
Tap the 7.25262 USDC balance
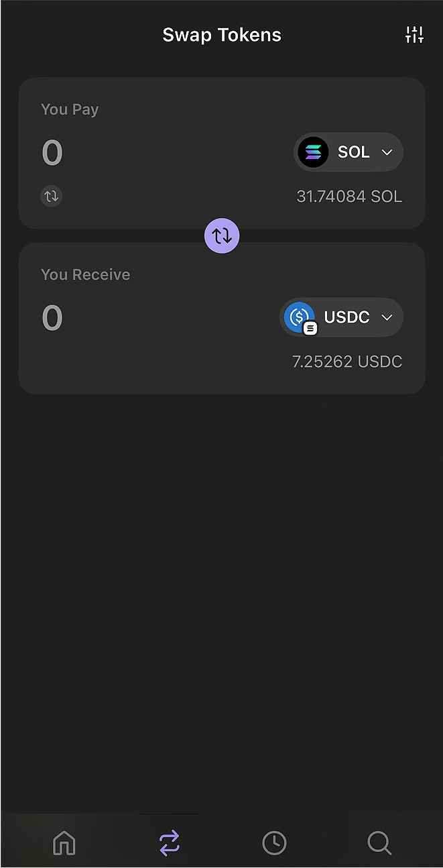(x=346, y=361)
